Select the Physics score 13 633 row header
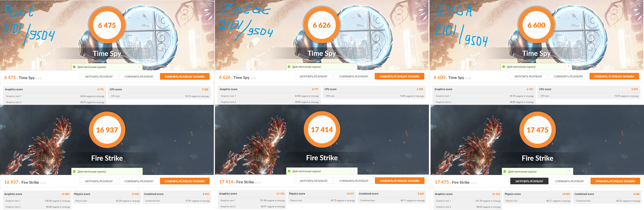 (x=107, y=194)
